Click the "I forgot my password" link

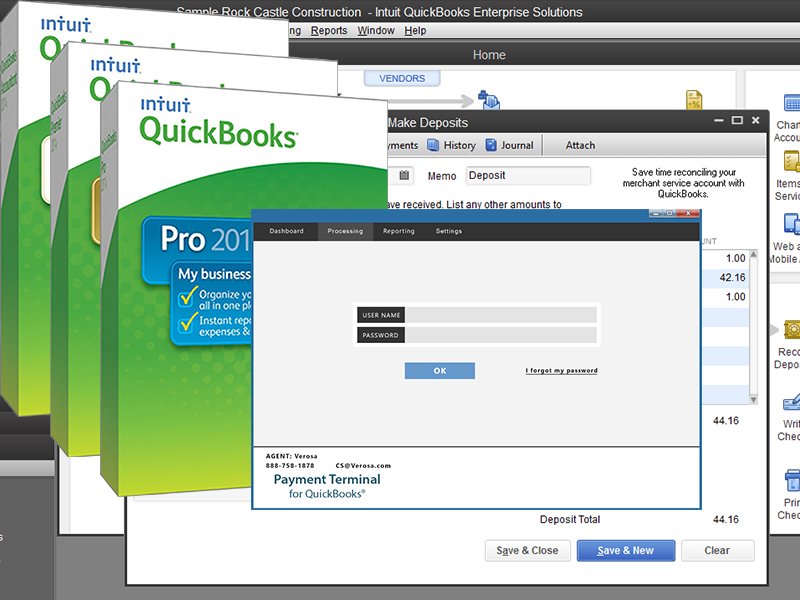(561, 371)
